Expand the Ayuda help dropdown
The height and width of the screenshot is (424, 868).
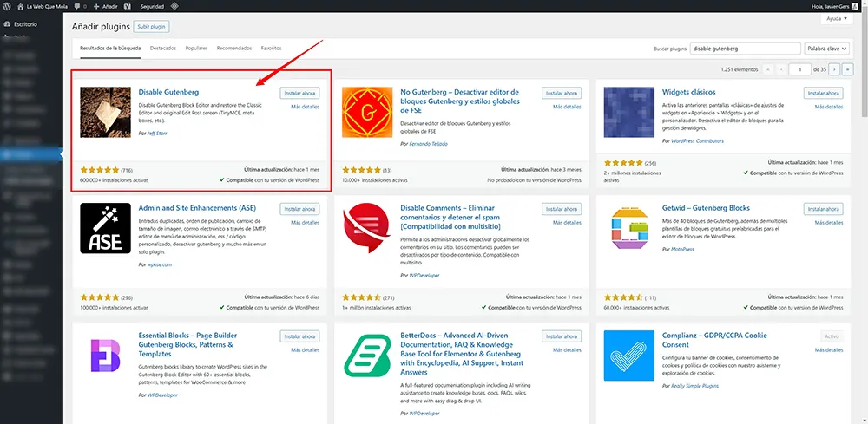tap(834, 18)
